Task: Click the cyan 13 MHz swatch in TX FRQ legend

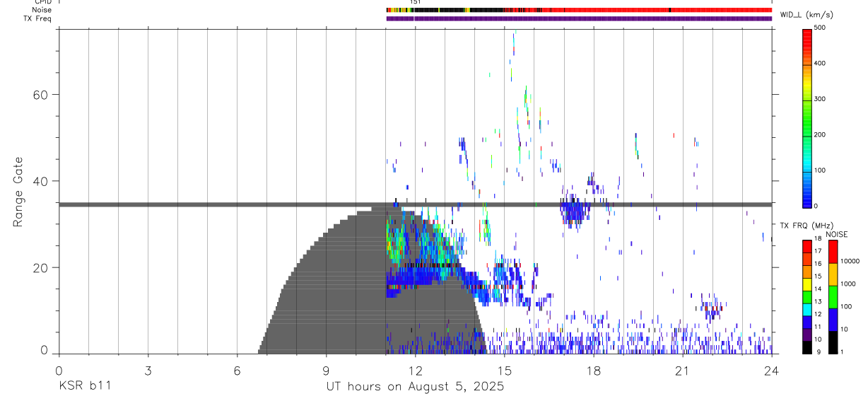Action: pyautogui.click(x=807, y=309)
